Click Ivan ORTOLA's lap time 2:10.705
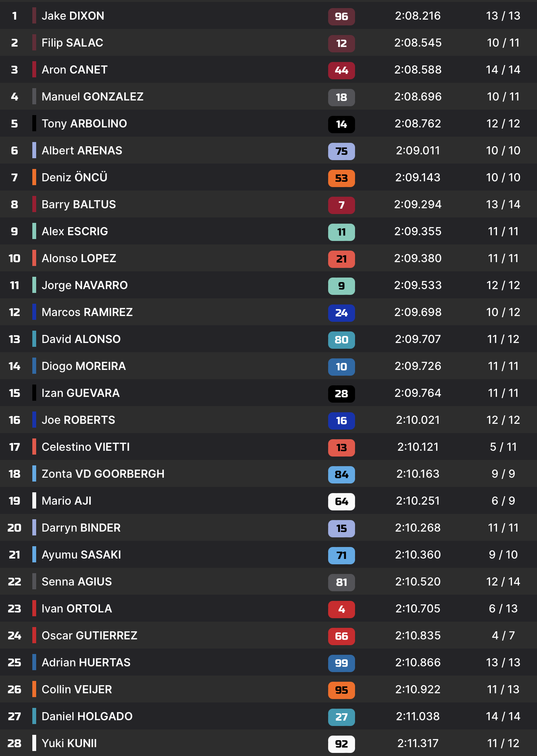537x756 pixels. coord(418,609)
